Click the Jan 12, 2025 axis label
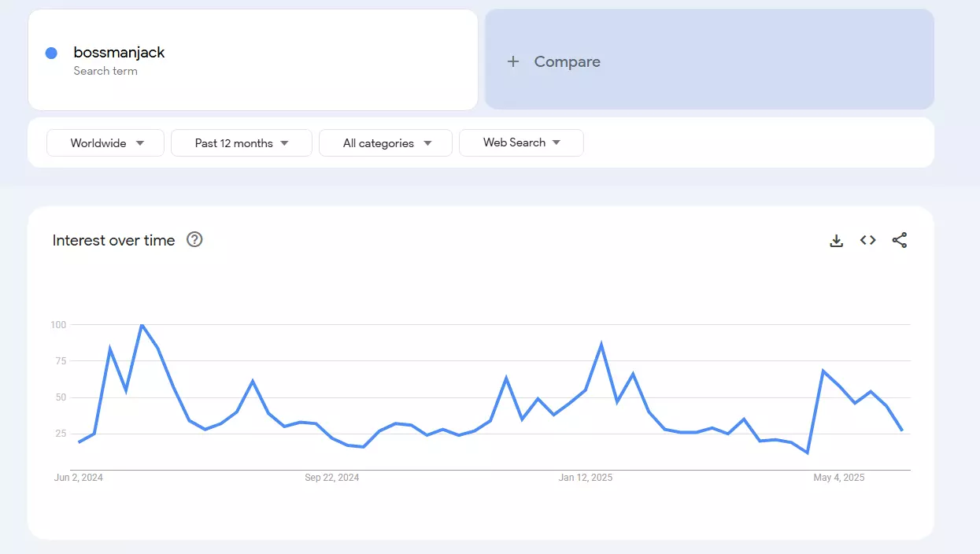 point(586,478)
